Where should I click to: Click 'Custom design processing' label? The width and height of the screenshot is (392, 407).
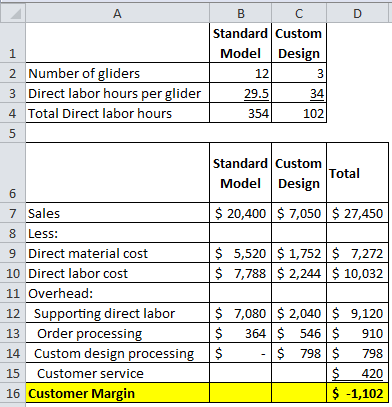(x=117, y=353)
